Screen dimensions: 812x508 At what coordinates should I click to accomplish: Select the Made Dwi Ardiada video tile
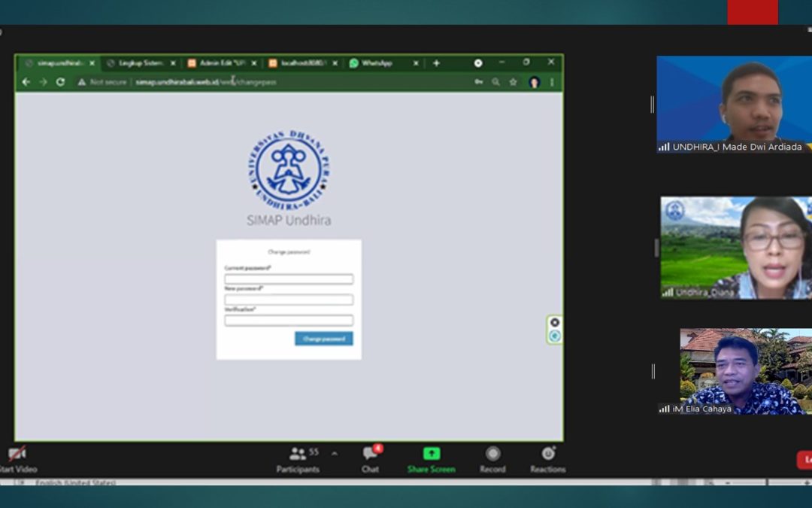[735, 105]
